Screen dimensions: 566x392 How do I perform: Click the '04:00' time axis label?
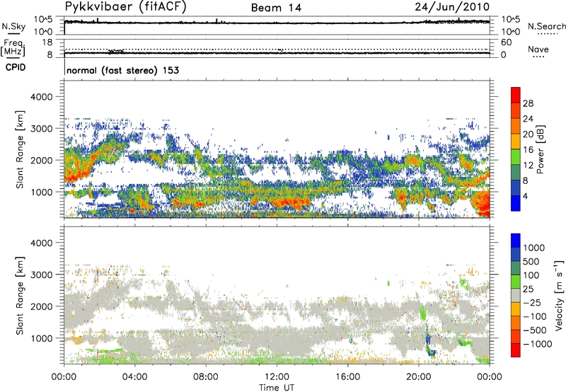pos(134,377)
